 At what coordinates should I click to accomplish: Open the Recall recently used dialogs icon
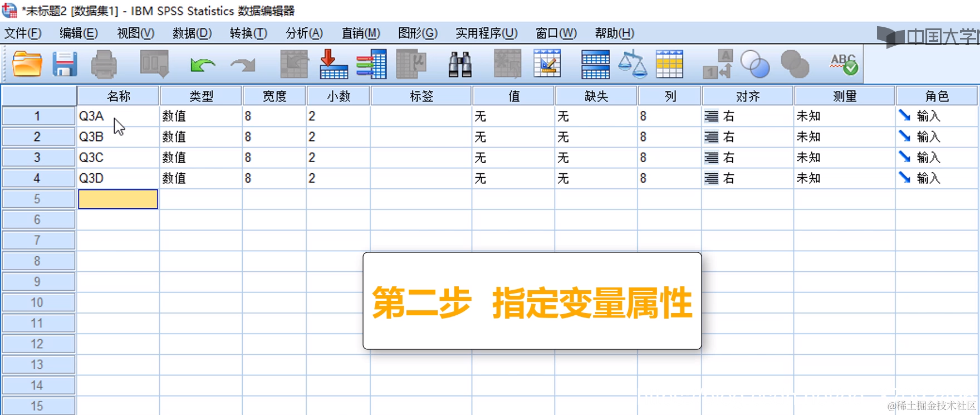pyautogui.click(x=154, y=64)
